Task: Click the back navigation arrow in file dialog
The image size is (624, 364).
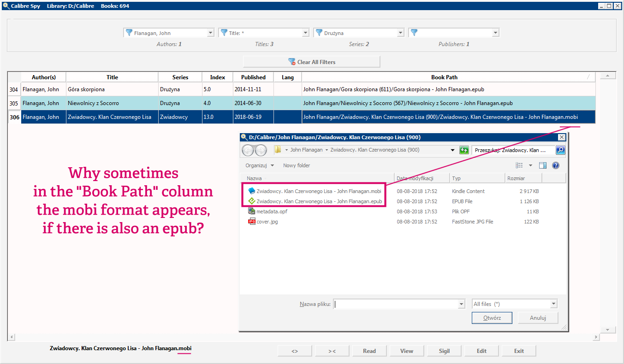Action: coord(248,150)
